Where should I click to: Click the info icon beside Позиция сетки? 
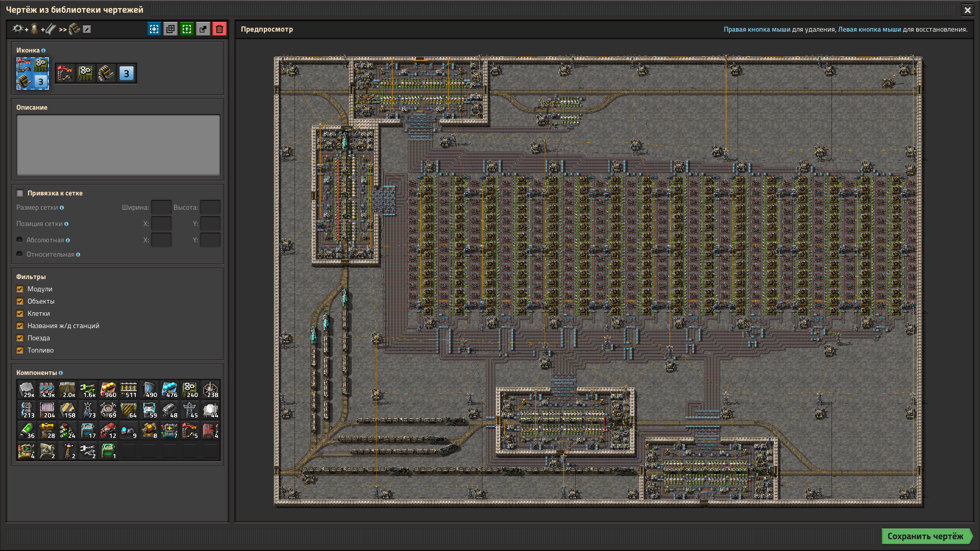(66, 224)
